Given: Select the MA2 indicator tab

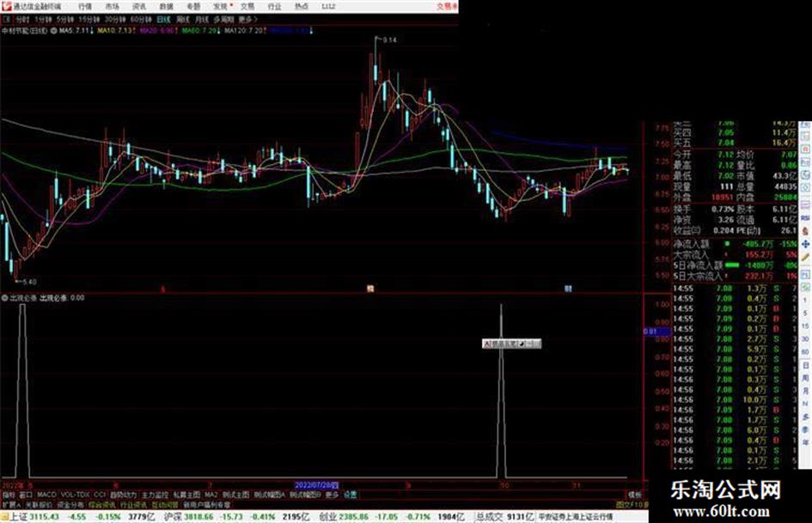Looking at the screenshot, I should (x=211, y=495).
